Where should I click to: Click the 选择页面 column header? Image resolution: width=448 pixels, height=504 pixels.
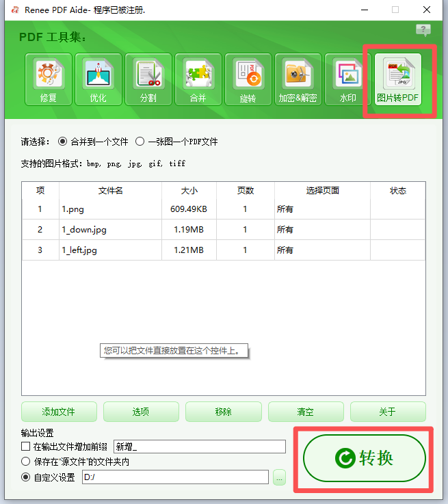[x=322, y=191]
